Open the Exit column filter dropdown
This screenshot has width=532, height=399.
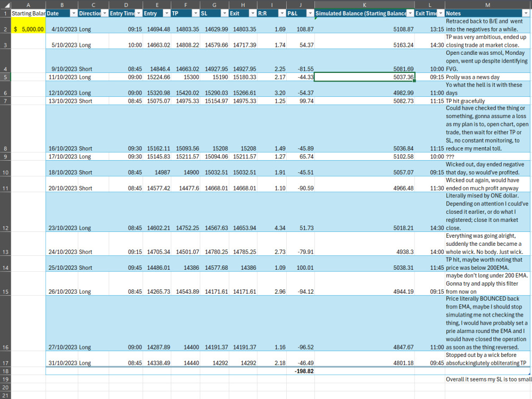coord(252,13)
